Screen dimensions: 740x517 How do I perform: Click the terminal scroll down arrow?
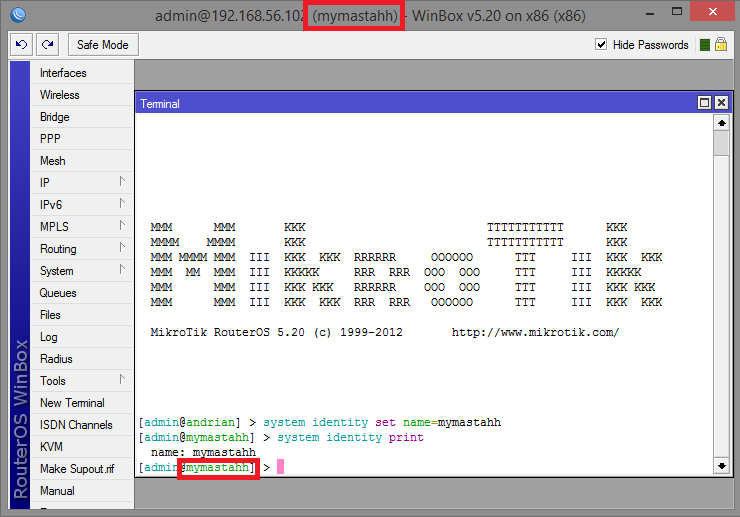coord(721,466)
